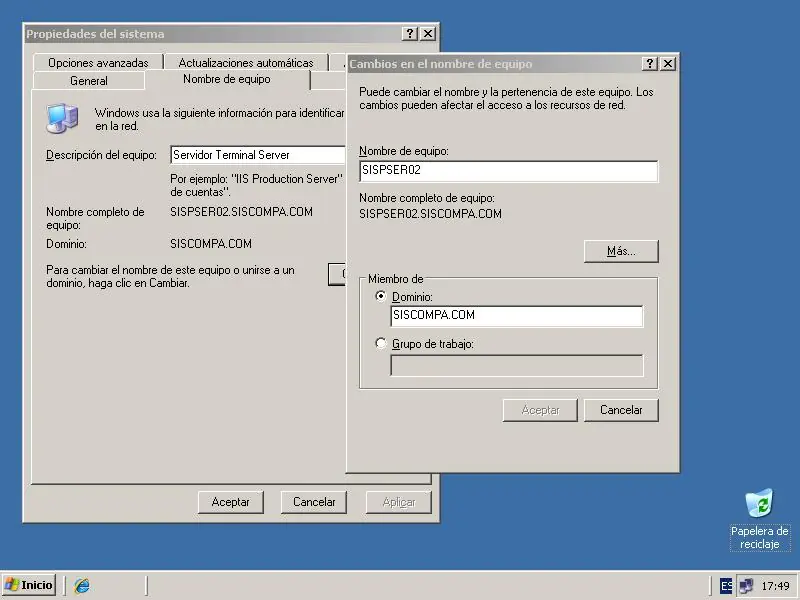Click the Dominio value SISCOMPA.COM in Propiedades
Screen dimensions: 800x600
211,244
